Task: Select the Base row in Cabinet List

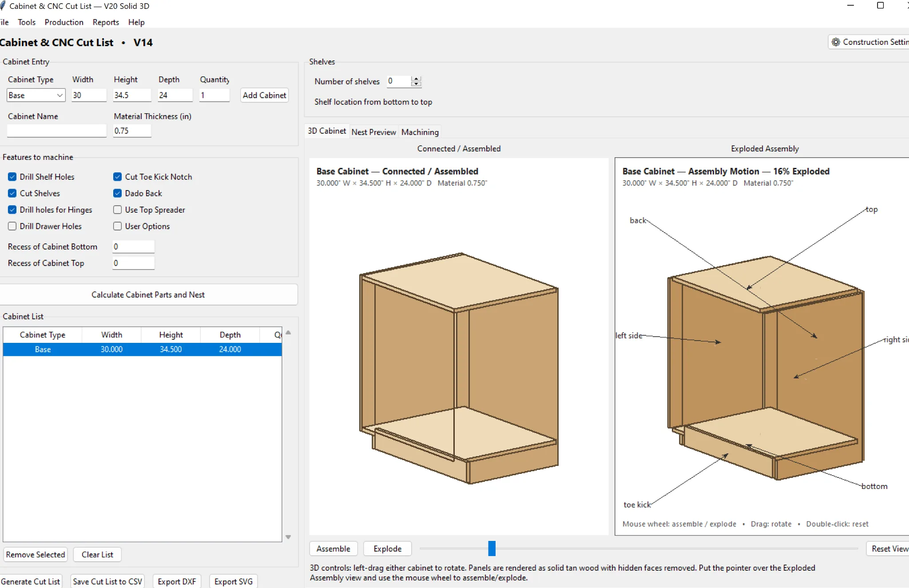Action: coord(142,349)
